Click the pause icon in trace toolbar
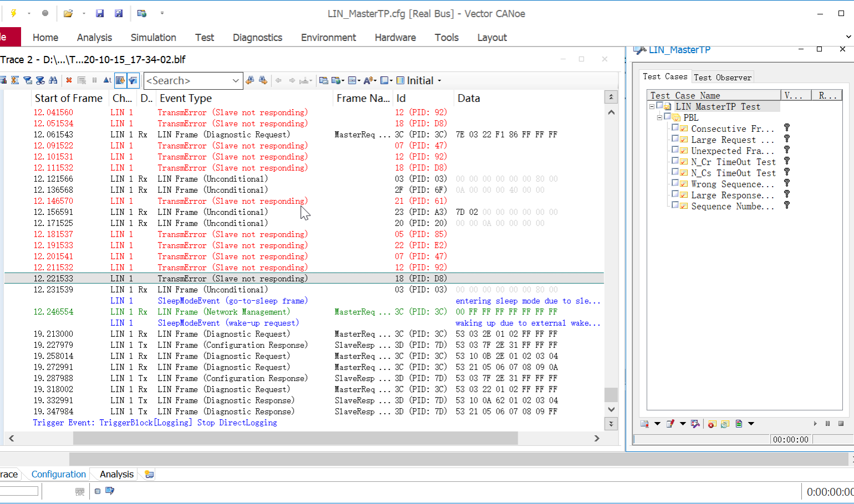The image size is (854, 504). 94,80
